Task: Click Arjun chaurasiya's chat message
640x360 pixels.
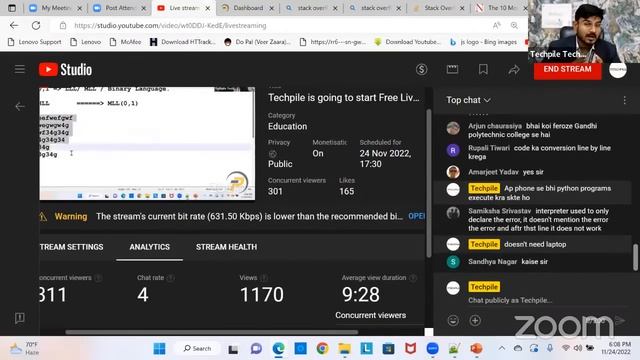Action: (x=532, y=130)
